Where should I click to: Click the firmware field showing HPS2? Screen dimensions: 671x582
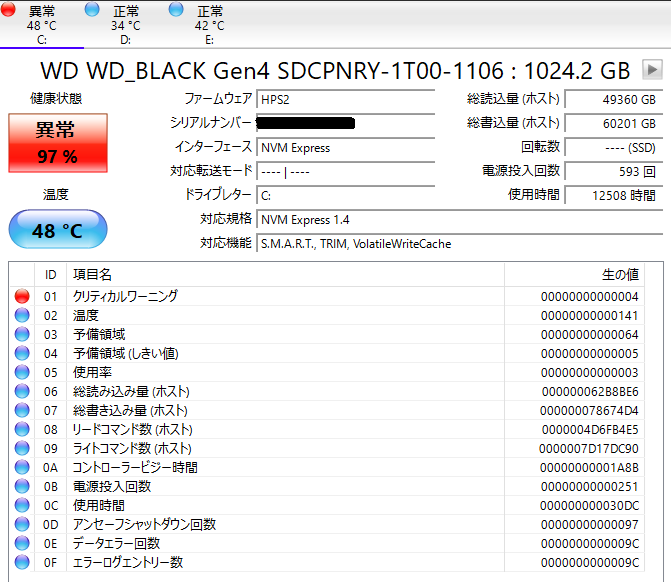pos(346,99)
